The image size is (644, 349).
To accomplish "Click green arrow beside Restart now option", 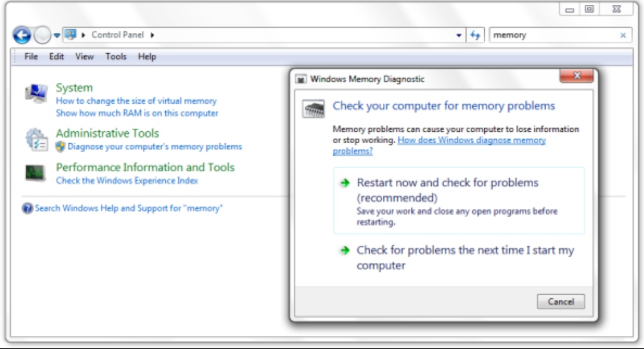I will 345,183.
